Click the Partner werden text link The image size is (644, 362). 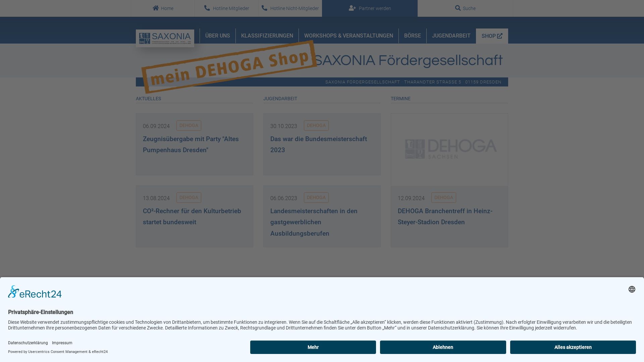tap(375, 8)
